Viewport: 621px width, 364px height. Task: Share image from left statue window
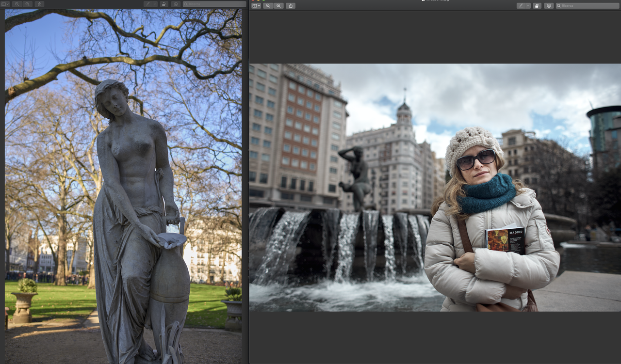(39, 4)
